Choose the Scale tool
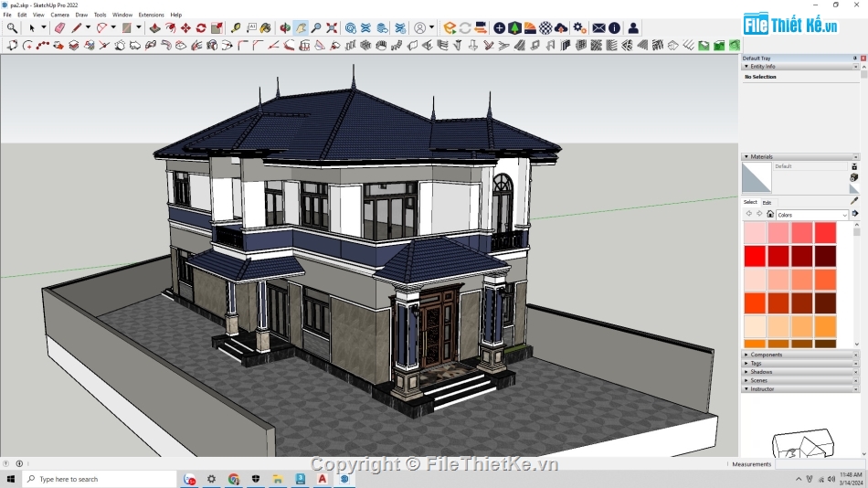This screenshot has width=868, height=488. [217, 27]
